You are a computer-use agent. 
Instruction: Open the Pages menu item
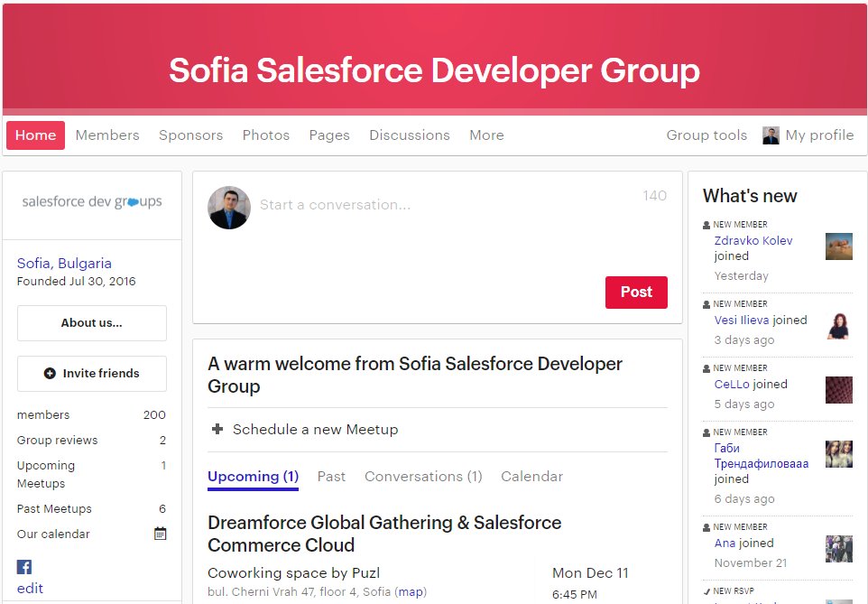coord(329,135)
